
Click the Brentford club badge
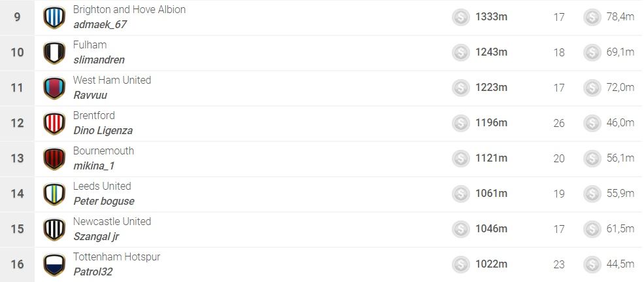[x=54, y=124]
